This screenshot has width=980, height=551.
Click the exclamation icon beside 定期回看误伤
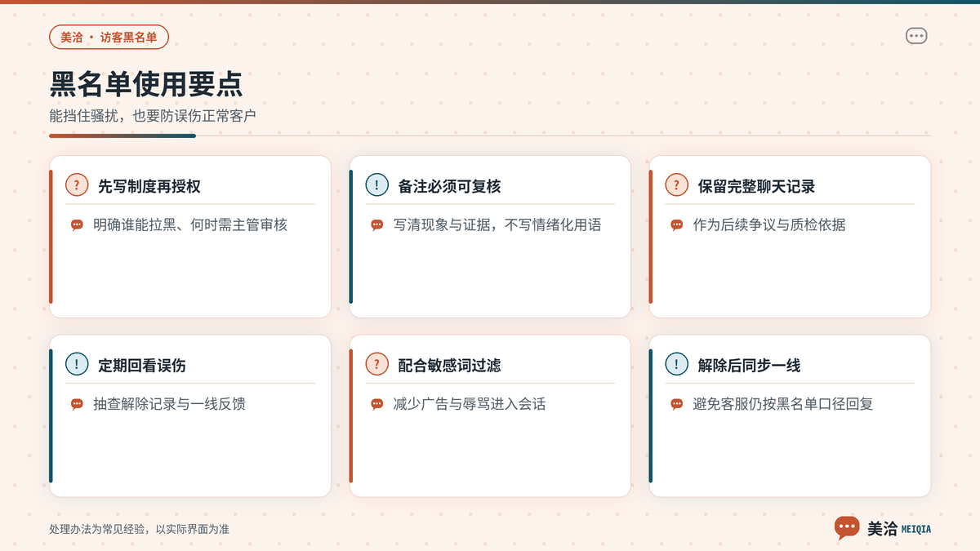click(x=77, y=364)
